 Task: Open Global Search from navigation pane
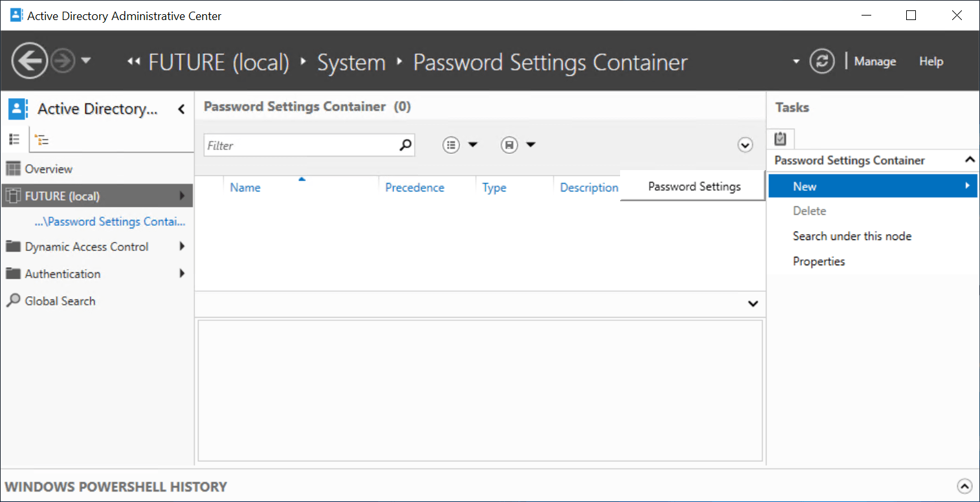(x=60, y=301)
